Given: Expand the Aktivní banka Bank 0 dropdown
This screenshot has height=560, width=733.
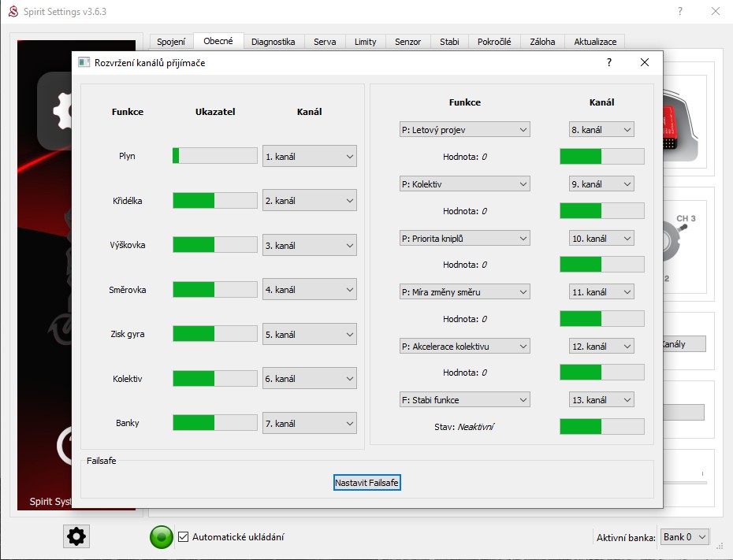Looking at the screenshot, I should 684,537.
